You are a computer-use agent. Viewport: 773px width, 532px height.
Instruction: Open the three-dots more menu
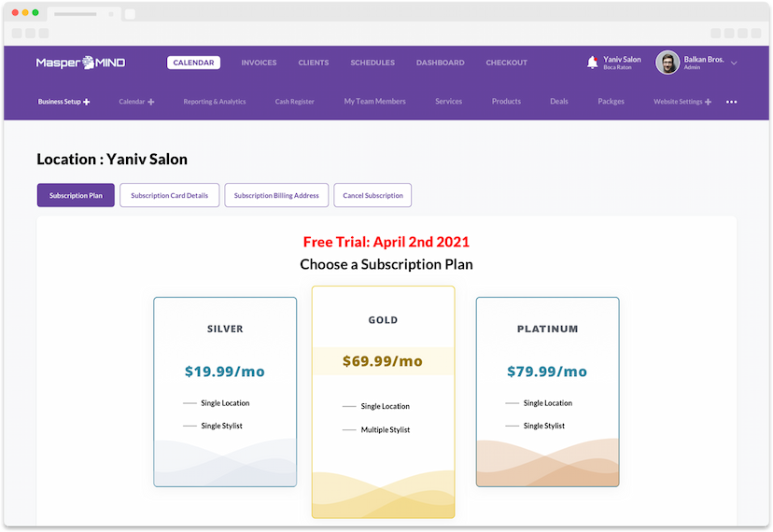731,102
